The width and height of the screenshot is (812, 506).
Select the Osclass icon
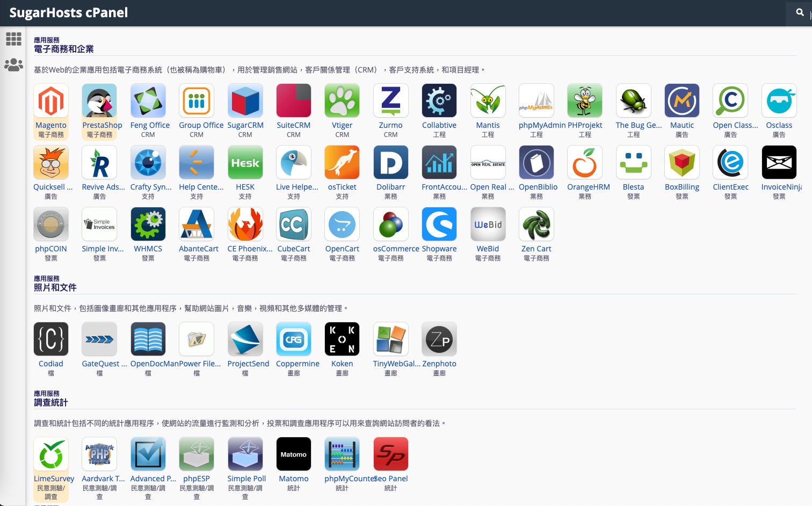click(x=779, y=100)
